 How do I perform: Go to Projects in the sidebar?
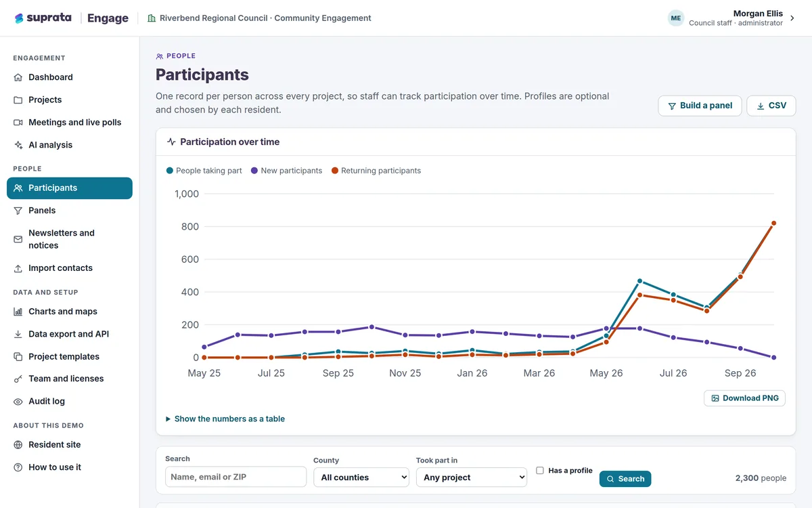click(70, 100)
